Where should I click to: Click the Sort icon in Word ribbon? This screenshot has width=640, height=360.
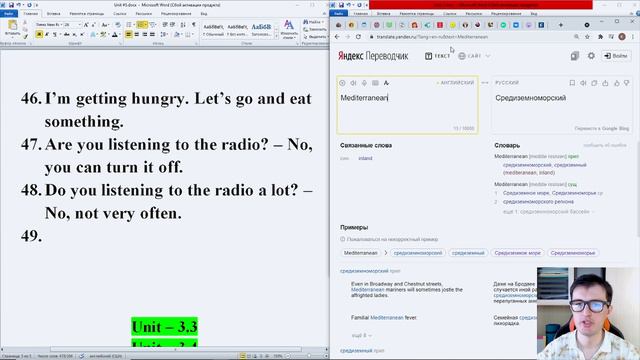(183, 25)
